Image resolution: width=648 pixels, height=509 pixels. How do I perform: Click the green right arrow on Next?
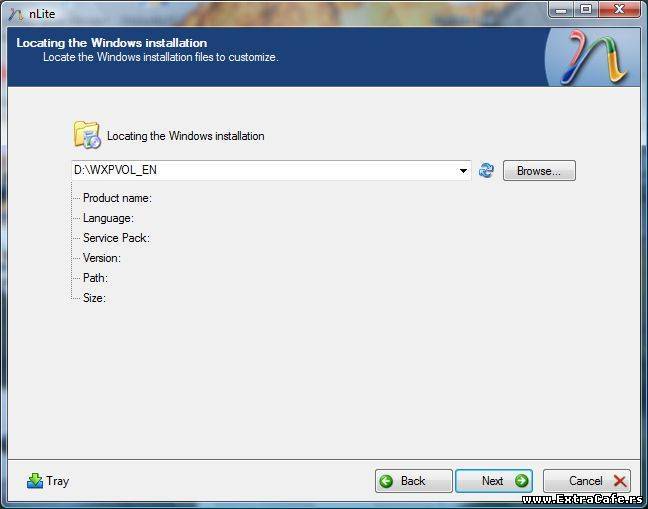[x=521, y=481]
